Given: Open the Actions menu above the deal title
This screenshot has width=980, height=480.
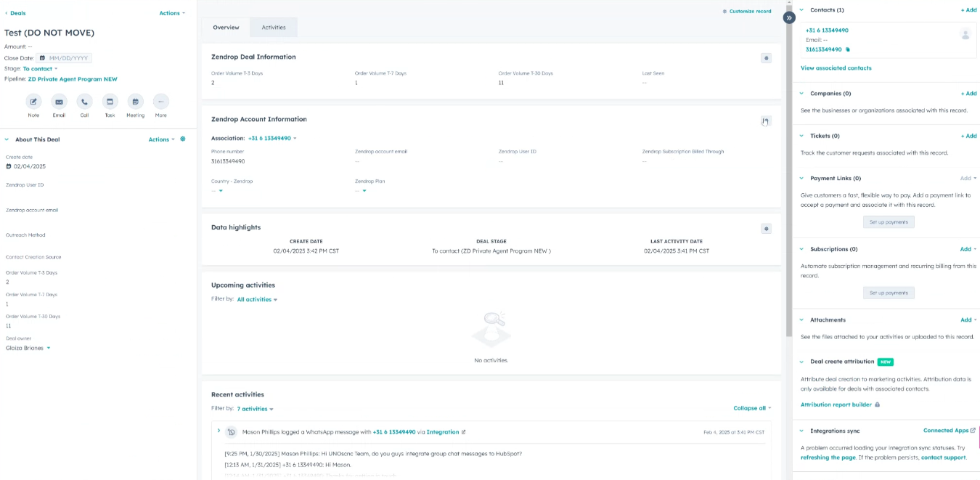Looking at the screenshot, I should (x=172, y=13).
